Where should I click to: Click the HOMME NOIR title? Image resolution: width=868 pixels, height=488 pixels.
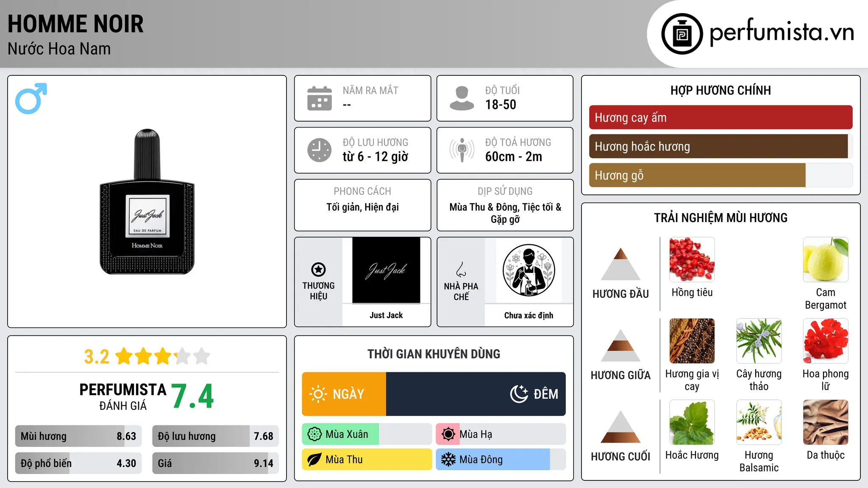[75, 24]
